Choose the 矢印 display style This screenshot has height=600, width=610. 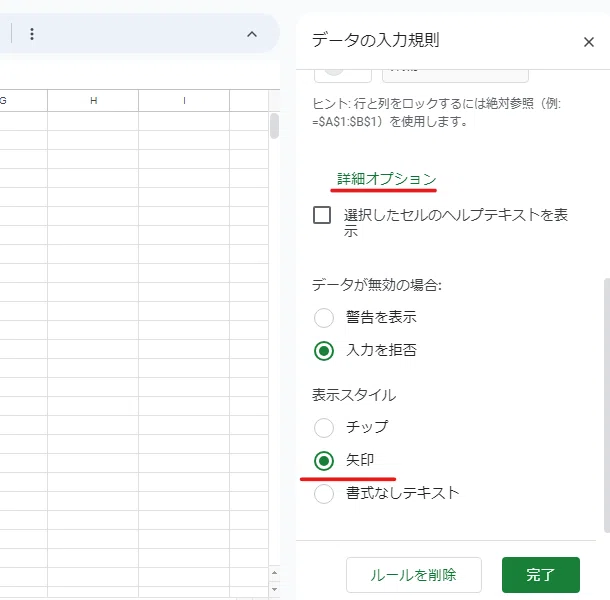pos(324,461)
